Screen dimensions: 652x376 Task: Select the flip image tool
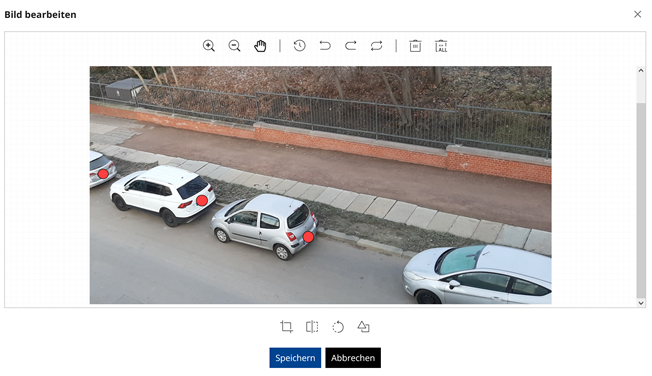[312, 327]
